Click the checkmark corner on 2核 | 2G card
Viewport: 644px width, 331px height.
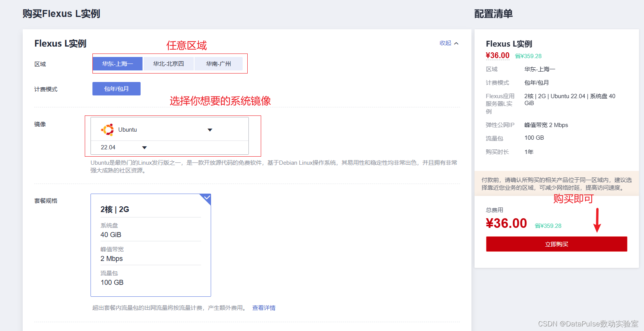tap(206, 198)
